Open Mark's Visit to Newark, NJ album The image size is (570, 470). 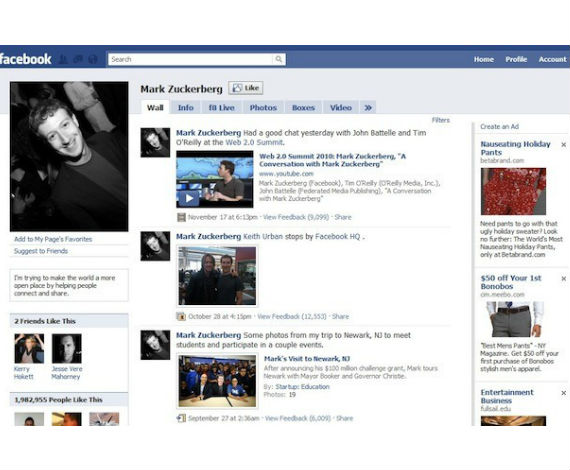click(x=307, y=359)
